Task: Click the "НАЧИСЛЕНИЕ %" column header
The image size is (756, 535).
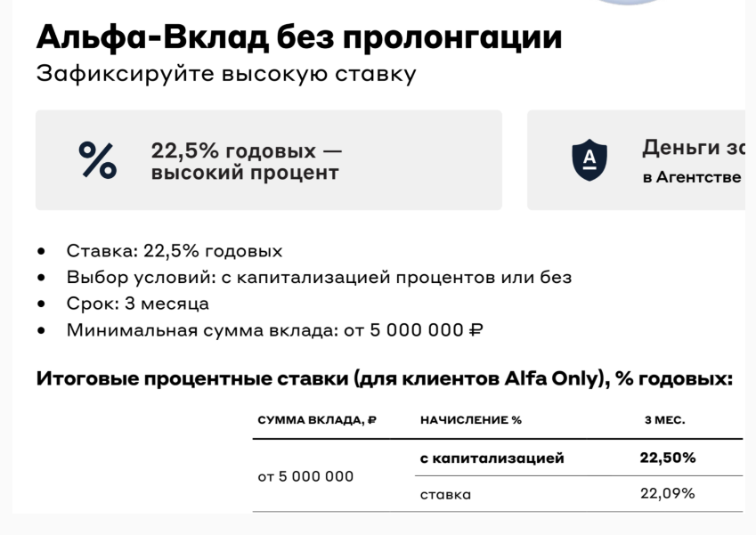Action: point(470,420)
